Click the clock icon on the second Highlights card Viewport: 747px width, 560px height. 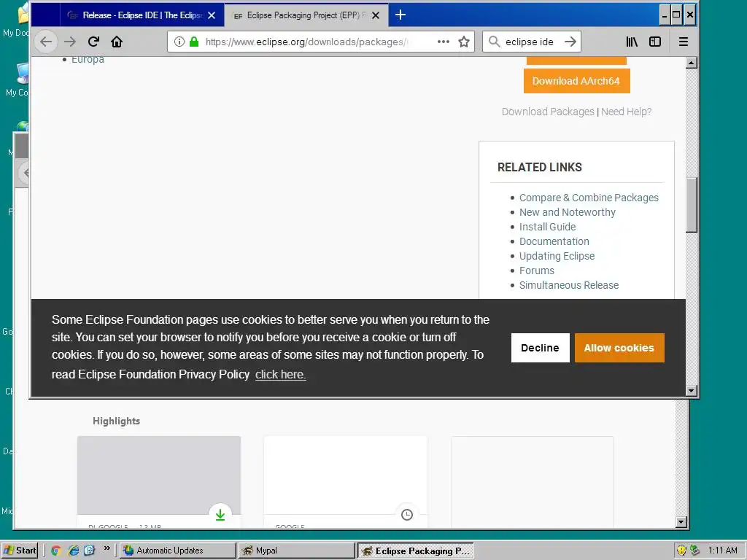(407, 514)
